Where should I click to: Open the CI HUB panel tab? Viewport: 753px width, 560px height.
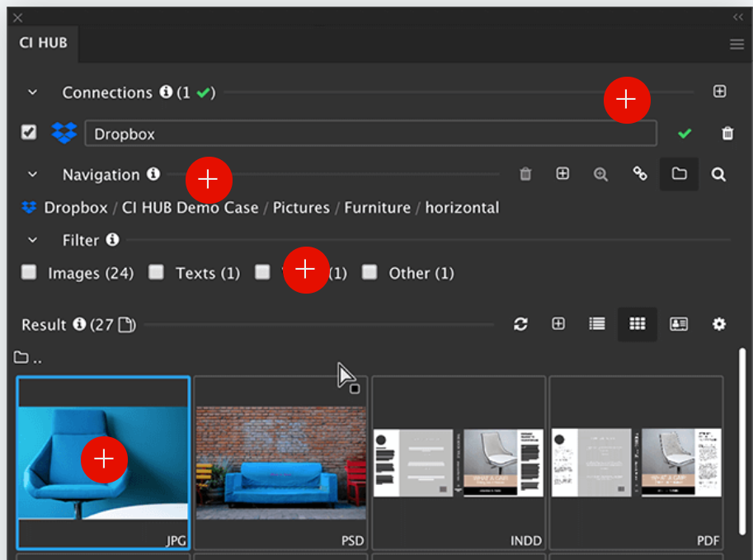pyautogui.click(x=43, y=43)
